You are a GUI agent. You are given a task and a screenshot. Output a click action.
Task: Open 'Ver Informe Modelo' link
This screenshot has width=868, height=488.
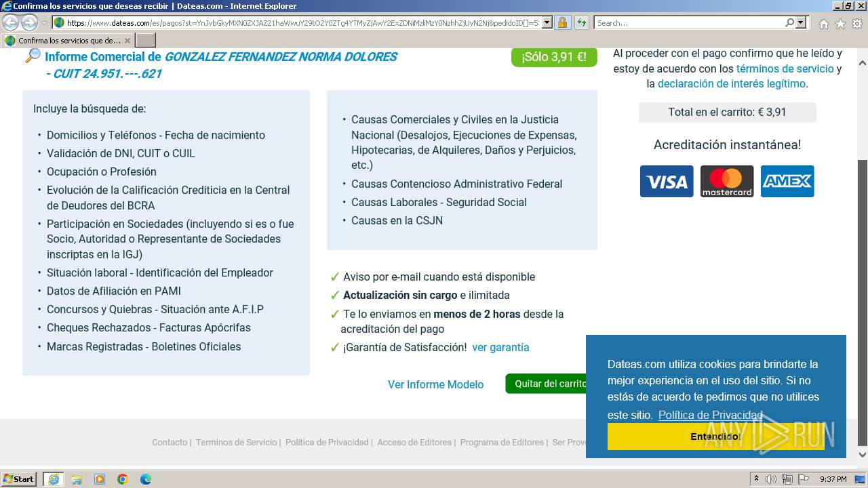(435, 384)
